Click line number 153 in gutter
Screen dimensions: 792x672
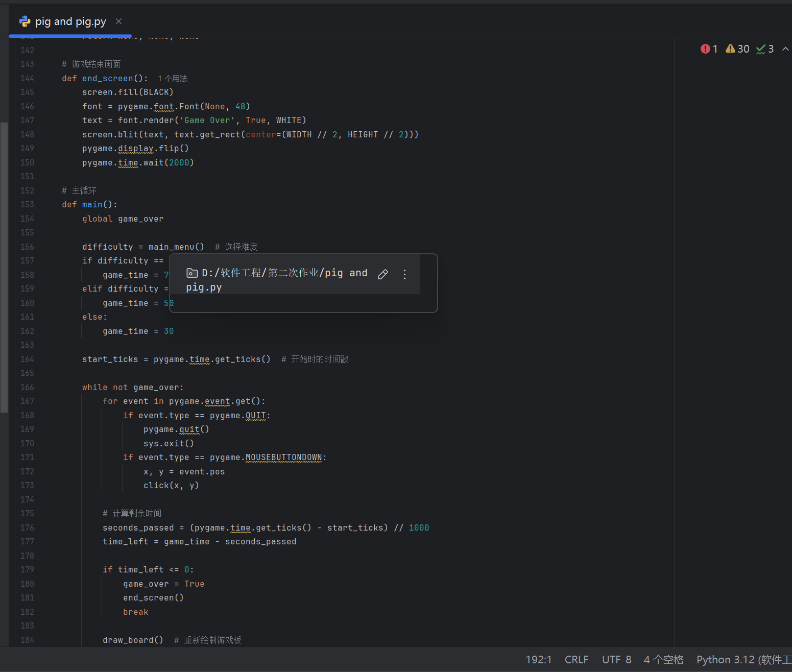point(27,204)
